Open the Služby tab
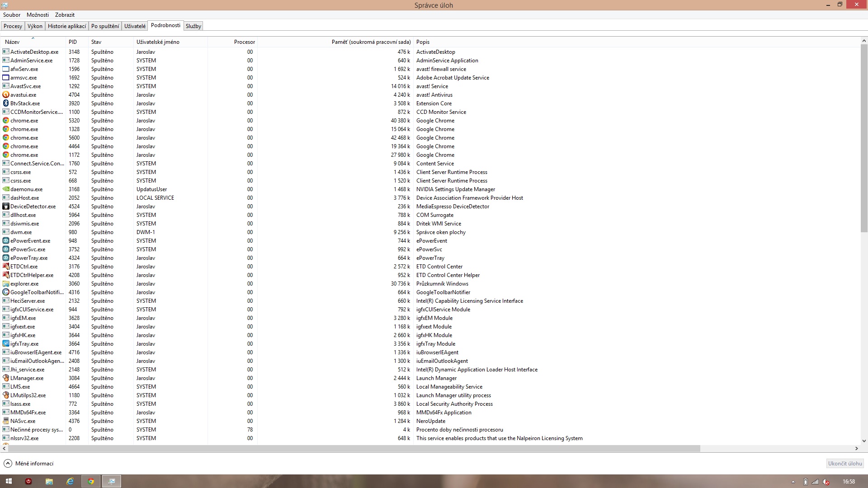Screen dimensions: 868x488 pos(193,26)
